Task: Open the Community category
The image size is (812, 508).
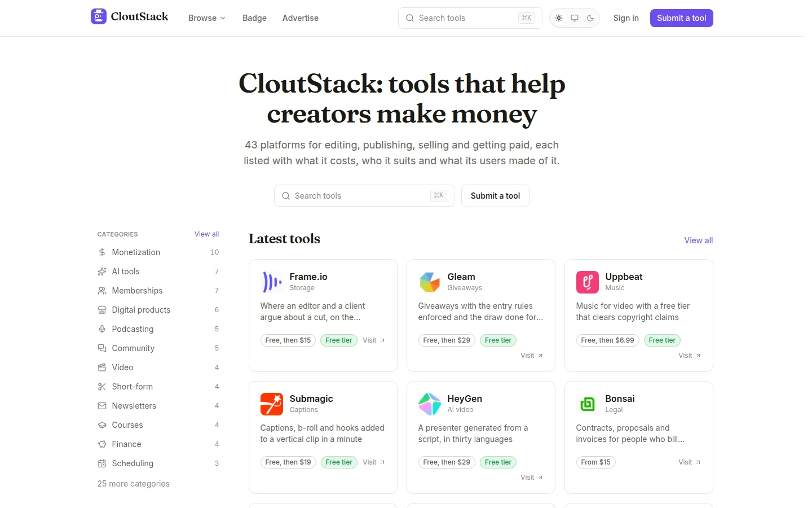Action: [x=158, y=348]
